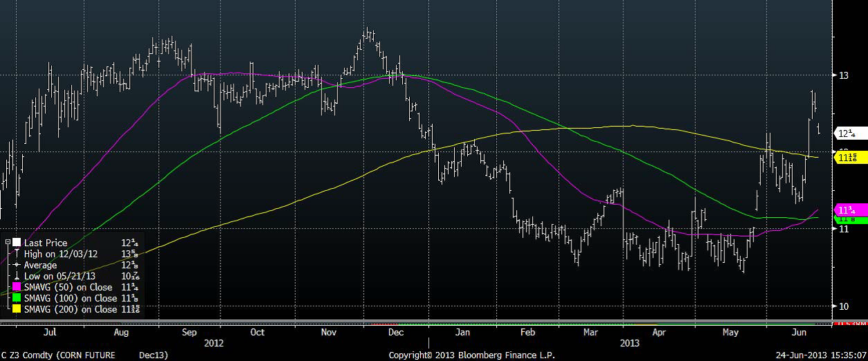Click the white Last Price legend swatch

[17, 243]
